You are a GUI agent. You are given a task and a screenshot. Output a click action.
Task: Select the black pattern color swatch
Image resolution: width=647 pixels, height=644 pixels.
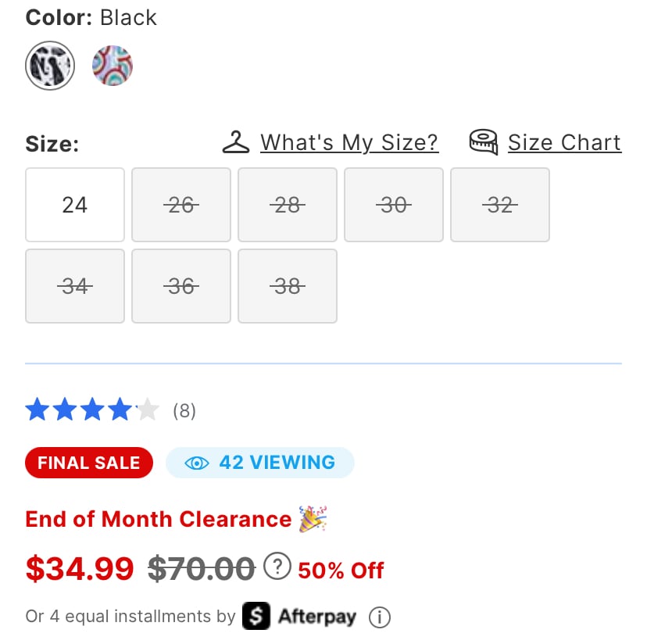50,66
